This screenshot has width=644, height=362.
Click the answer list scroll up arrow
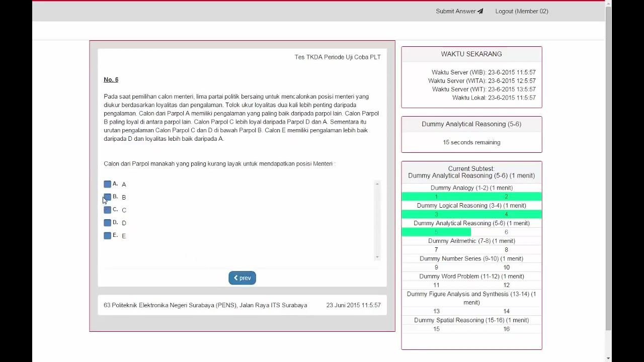click(377, 184)
